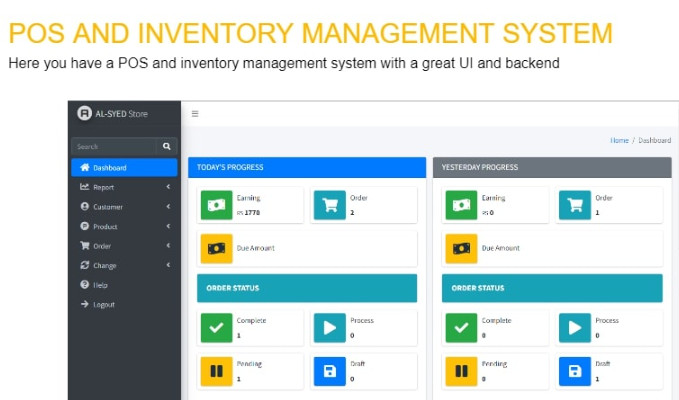Click the Logout arrow icon
Viewport: 679px width, 400px height.
tap(84, 304)
